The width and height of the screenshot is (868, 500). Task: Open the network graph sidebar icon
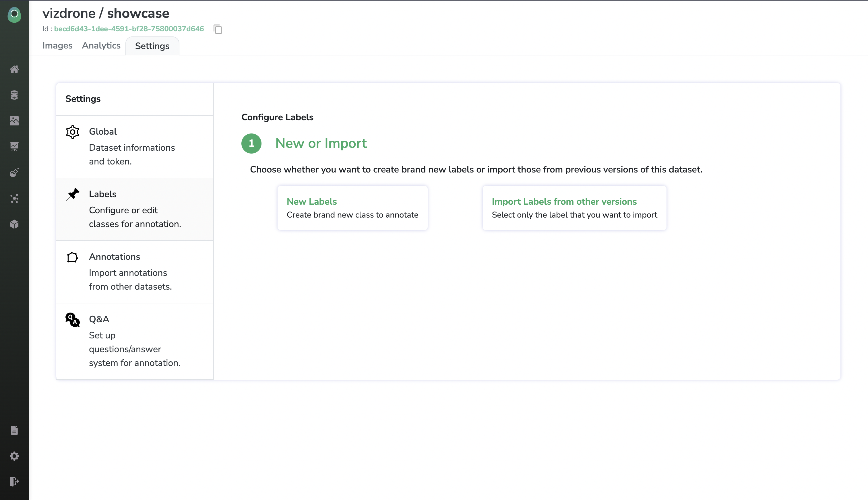point(14,199)
